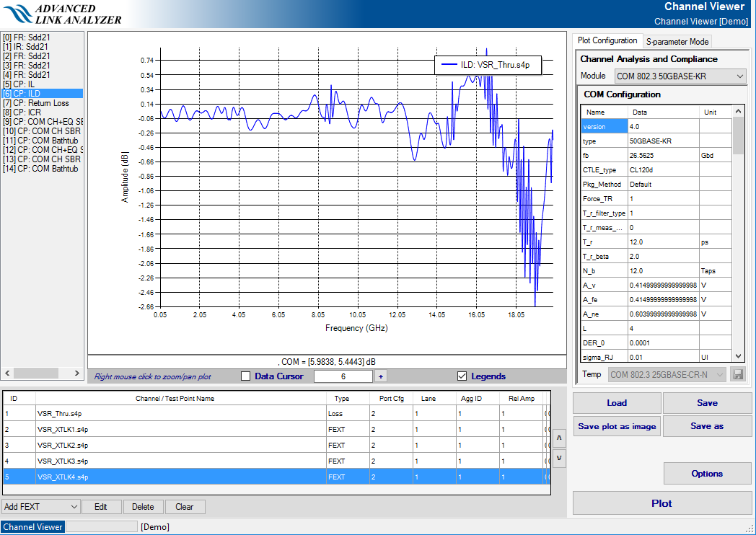Switch to the S-parameter Mode tab
This screenshot has width=756, height=535.
point(677,42)
